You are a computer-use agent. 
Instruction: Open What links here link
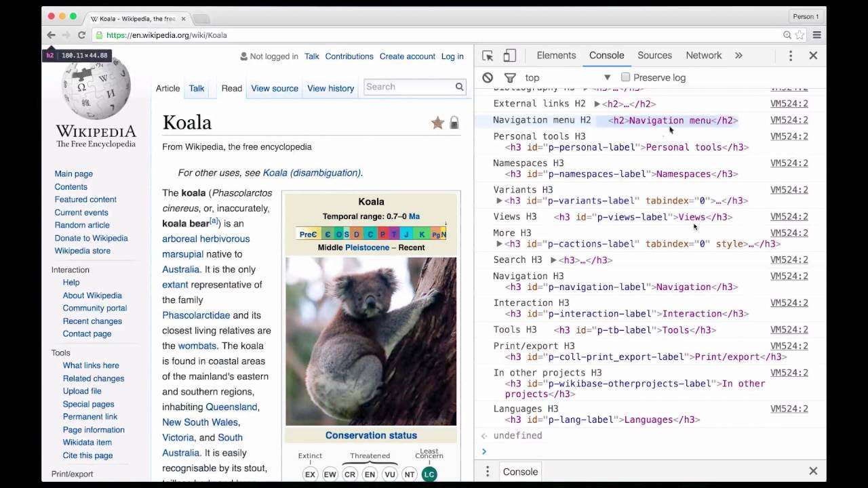click(x=91, y=365)
